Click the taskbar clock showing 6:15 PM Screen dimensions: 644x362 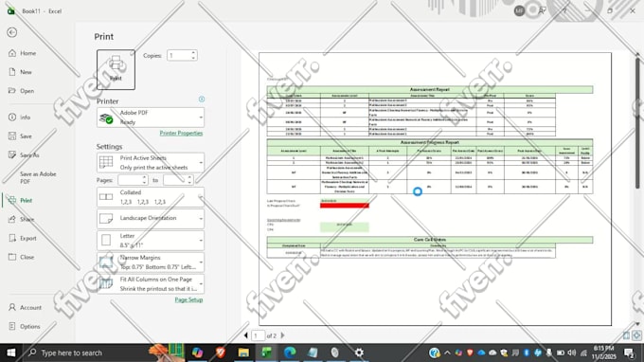click(603, 353)
